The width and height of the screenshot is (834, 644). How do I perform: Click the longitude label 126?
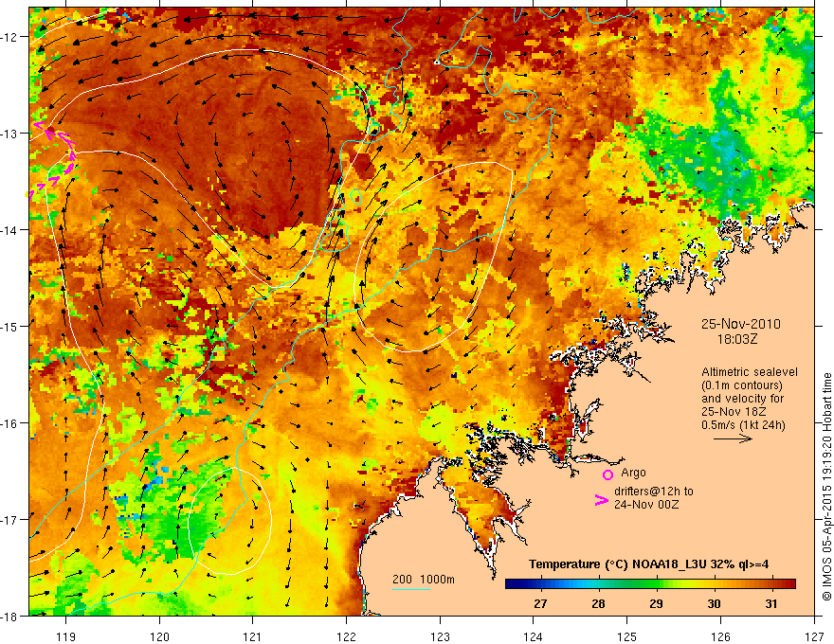[x=720, y=636]
